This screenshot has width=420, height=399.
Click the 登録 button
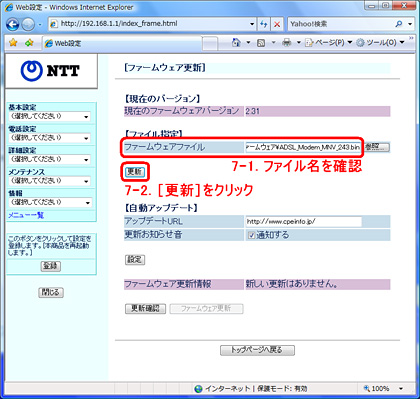(51, 266)
